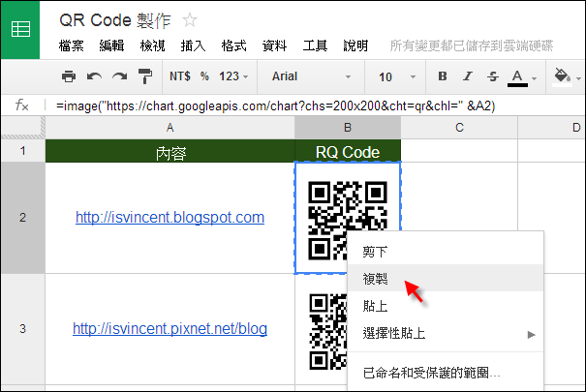The image size is (586, 392).
Task: Click the select-all corner box
Action: (x=23, y=128)
